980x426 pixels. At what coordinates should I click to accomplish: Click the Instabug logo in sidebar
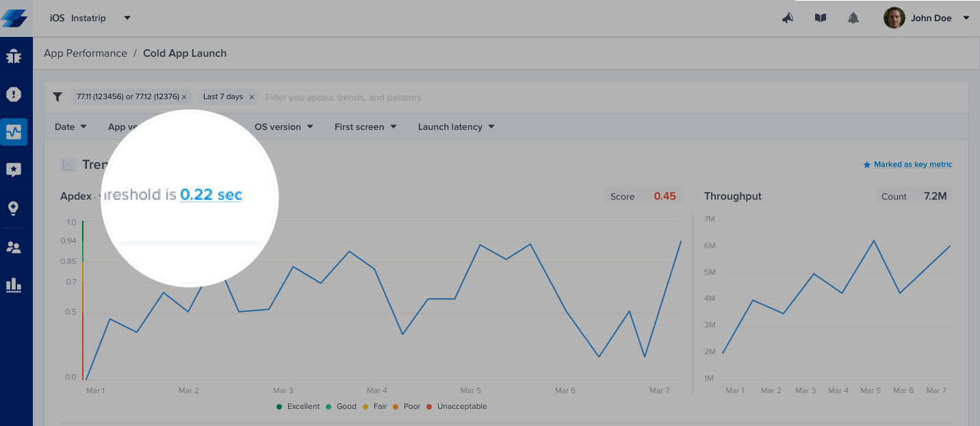point(14,18)
